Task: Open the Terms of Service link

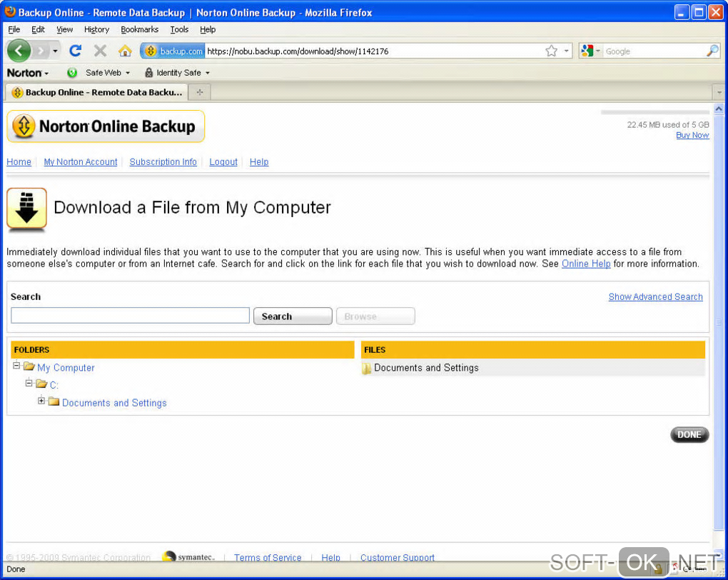Action: click(x=268, y=557)
